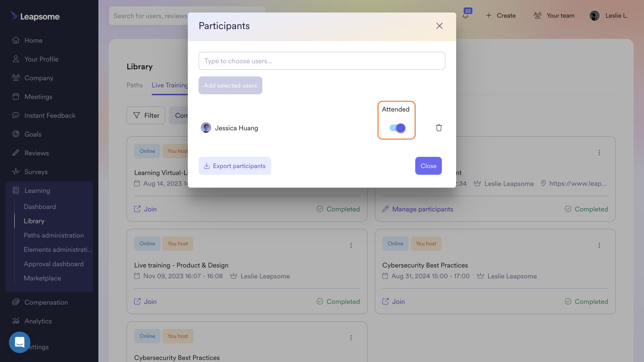Click Online tag on Product & Design card
This screenshot has width=644, height=362.
click(147, 243)
